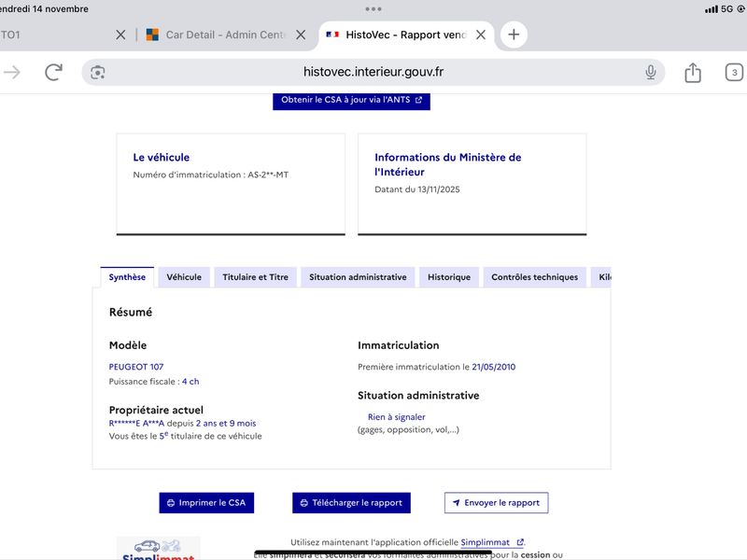Tap the histovec.interieur.gouv.fr address field
The height and width of the screenshot is (560, 747).
coord(373,73)
